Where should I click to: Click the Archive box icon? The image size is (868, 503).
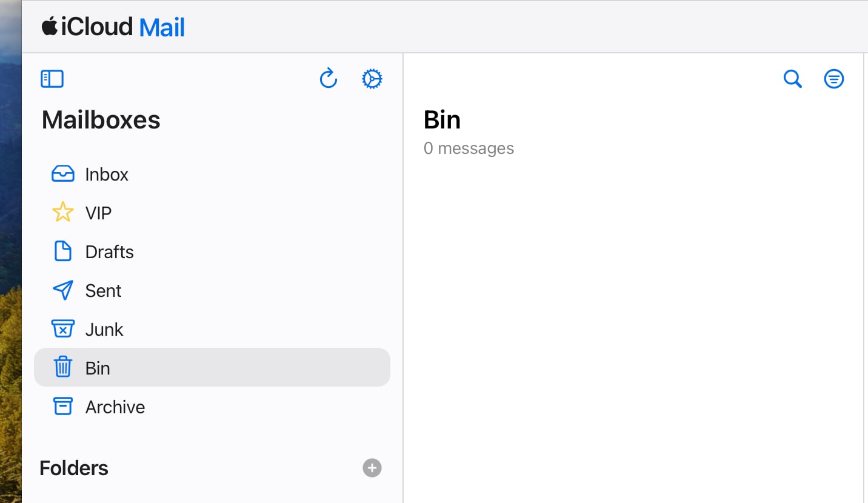point(63,407)
